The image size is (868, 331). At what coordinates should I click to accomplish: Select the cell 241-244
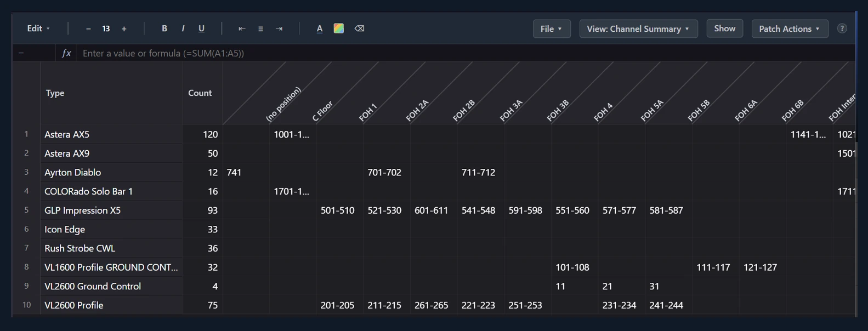point(668,305)
